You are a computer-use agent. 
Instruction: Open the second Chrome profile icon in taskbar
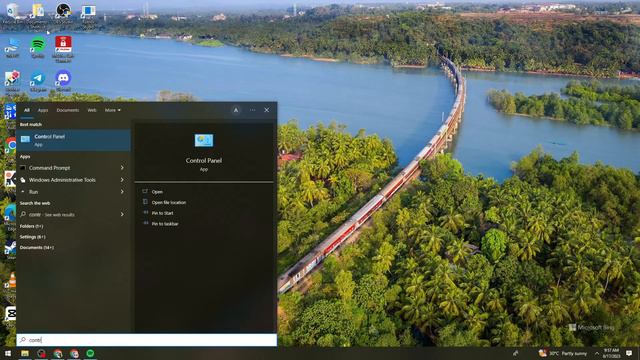coord(74,353)
